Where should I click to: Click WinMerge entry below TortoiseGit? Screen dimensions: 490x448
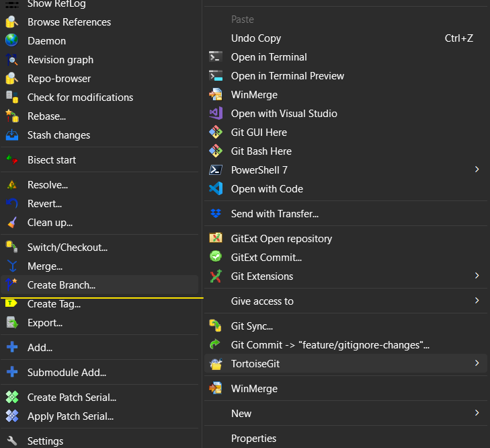point(345,389)
